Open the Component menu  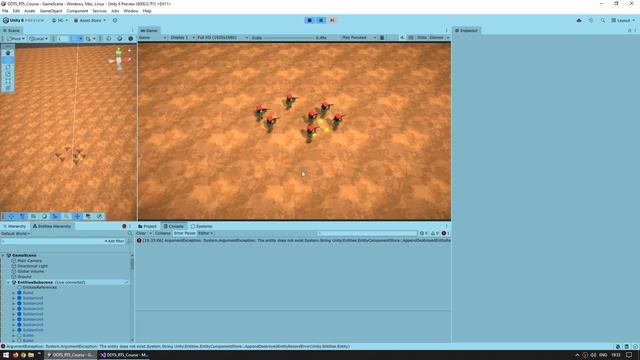(x=77, y=11)
